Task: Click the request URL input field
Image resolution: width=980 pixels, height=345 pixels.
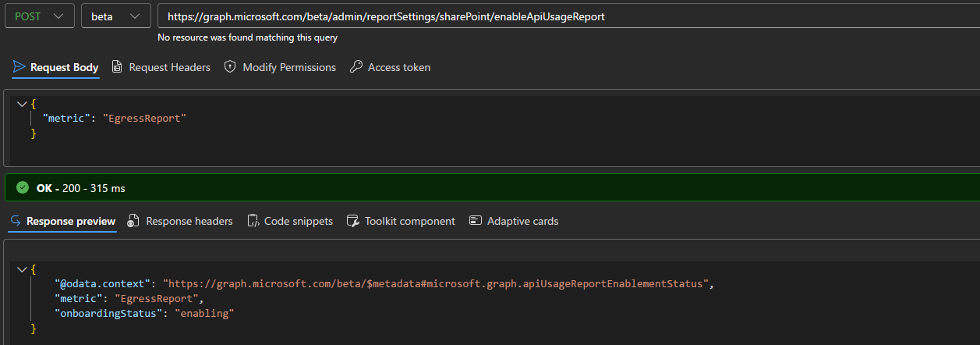Action: tap(568, 16)
